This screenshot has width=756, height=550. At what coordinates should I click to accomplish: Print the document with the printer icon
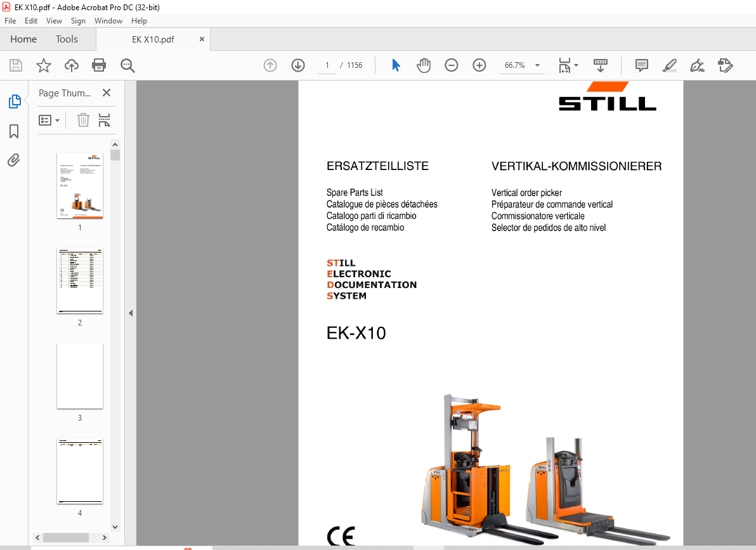(x=99, y=65)
